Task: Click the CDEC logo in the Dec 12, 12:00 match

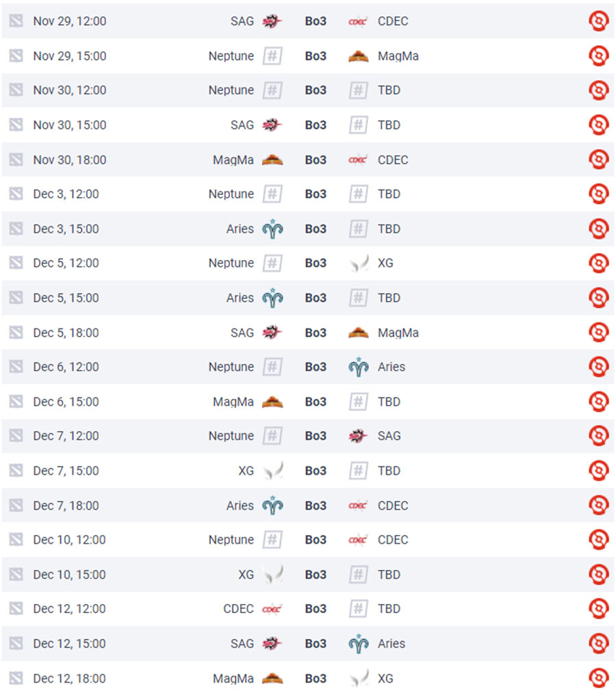Action: tap(272, 609)
